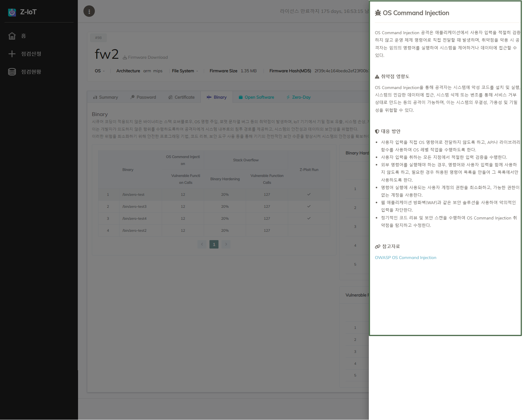Screen dimensions: 527x420
Task: Click the Firmware Download link text
Action: (148, 58)
